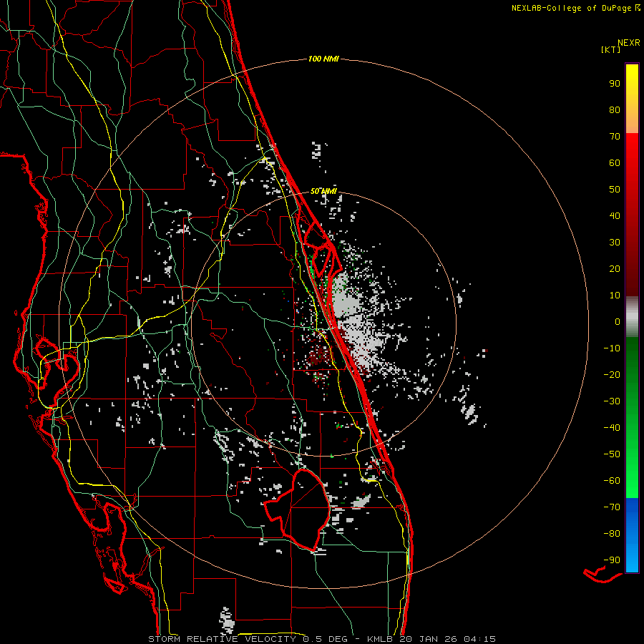Click the [KT] units label
This screenshot has height=644, width=644.
(x=611, y=49)
